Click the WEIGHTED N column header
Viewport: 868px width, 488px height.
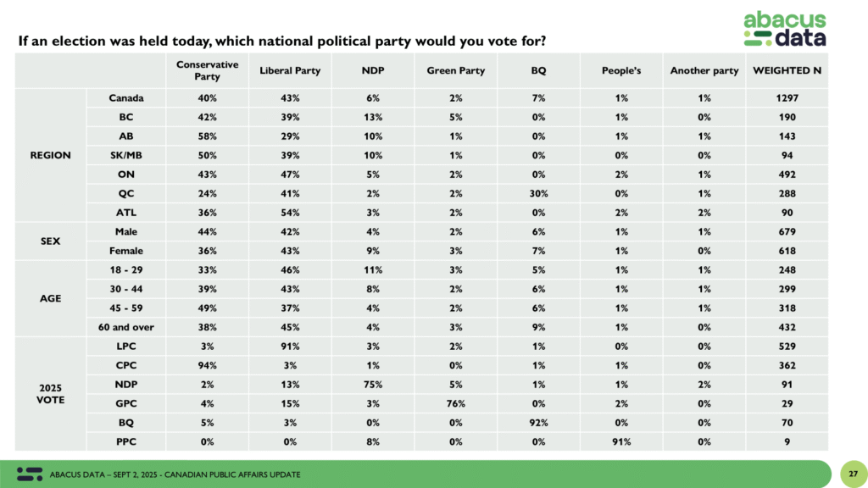coord(787,70)
